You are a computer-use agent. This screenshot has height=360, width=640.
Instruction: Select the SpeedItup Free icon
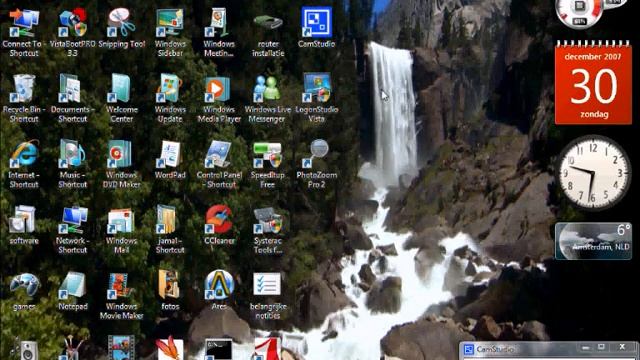click(268, 155)
